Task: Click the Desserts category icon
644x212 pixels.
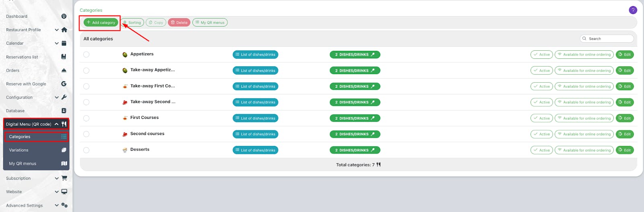Action: tap(125, 150)
